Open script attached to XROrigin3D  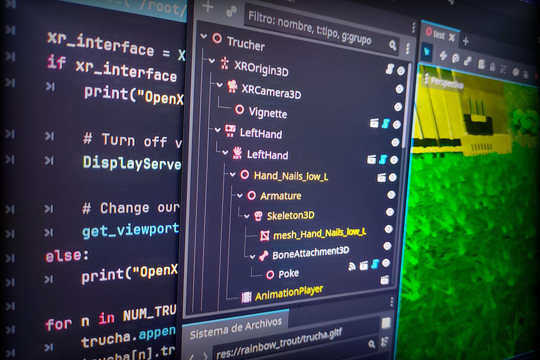pyautogui.click(x=390, y=69)
